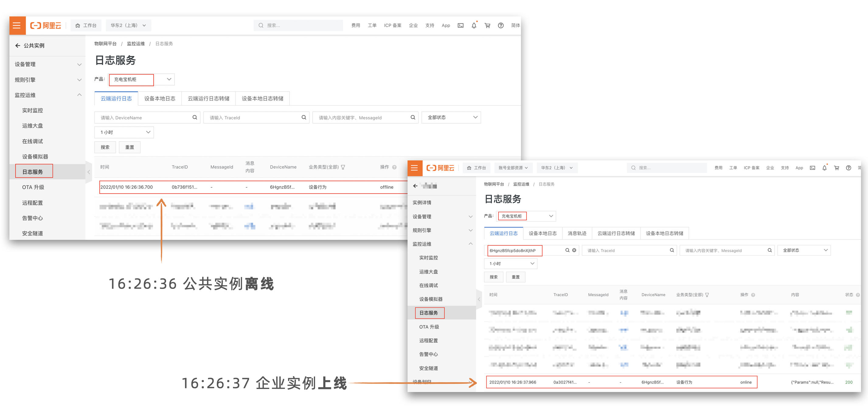Switch to 消息轨迹 tab

[x=577, y=233]
